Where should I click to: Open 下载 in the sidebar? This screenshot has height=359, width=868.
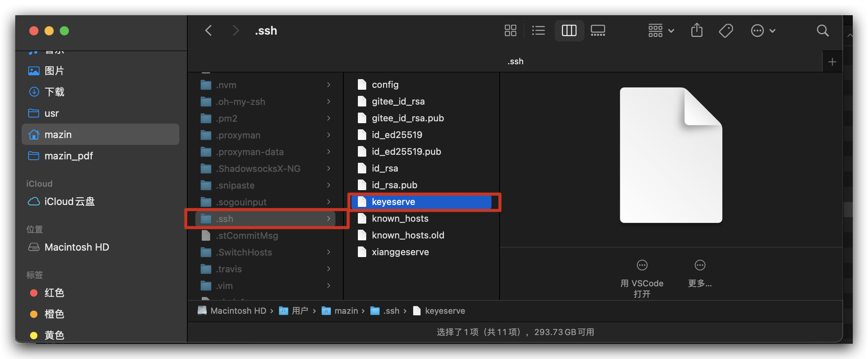pyautogui.click(x=101, y=92)
